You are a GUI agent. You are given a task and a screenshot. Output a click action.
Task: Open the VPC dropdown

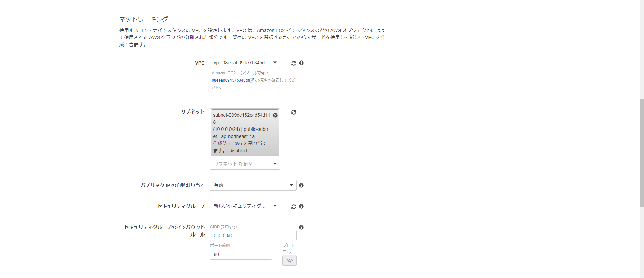(x=245, y=63)
